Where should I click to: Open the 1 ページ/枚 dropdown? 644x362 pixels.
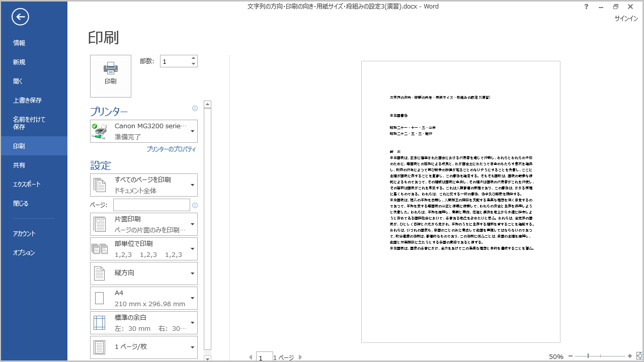click(x=144, y=347)
